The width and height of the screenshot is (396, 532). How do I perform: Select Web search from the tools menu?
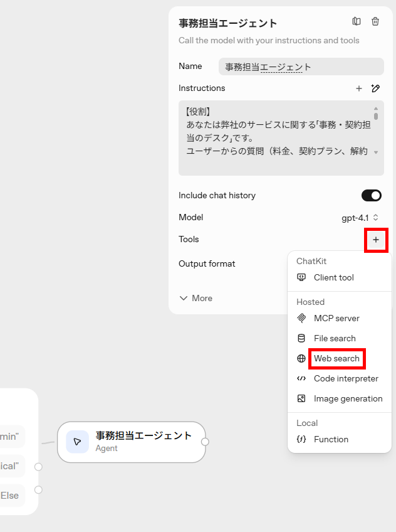tap(340, 359)
